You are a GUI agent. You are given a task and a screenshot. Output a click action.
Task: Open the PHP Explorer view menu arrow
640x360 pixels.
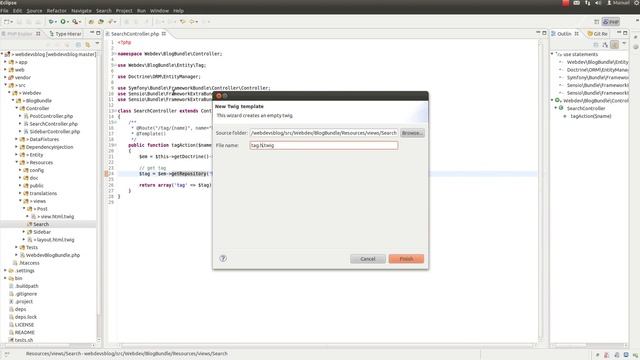[97, 44]
